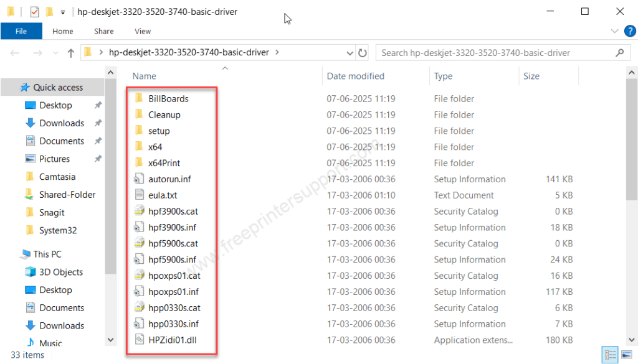The height and width of the screenshot is (364, 638).
Task: Click file list scrollbar down arrow
Action: click(632, 340)
